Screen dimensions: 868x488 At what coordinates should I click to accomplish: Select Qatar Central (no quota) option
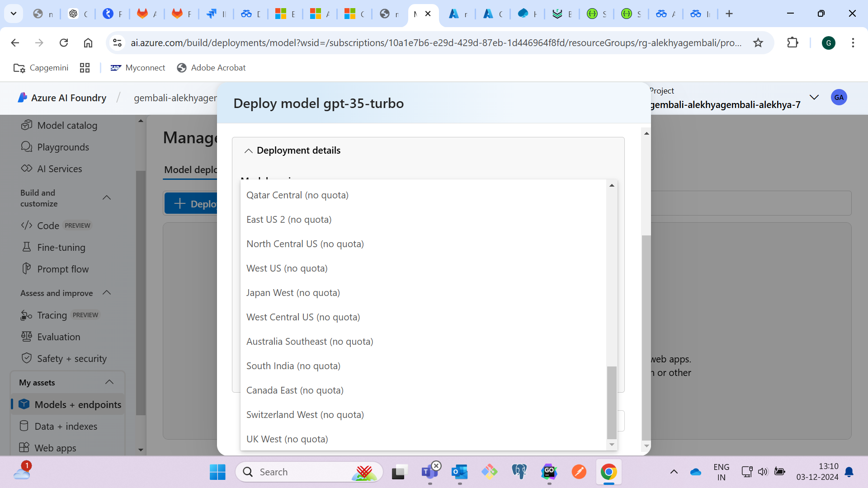click(x=423, y=195)
